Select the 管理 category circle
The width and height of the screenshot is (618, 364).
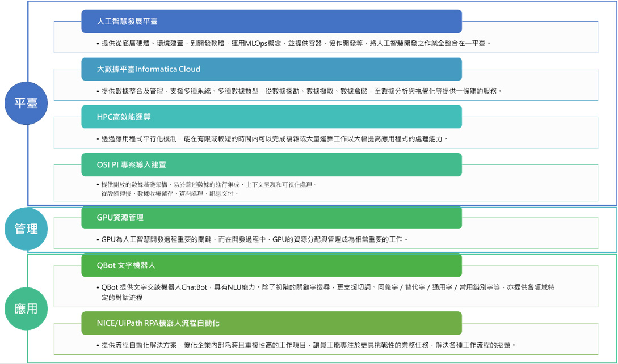point(26,229)
